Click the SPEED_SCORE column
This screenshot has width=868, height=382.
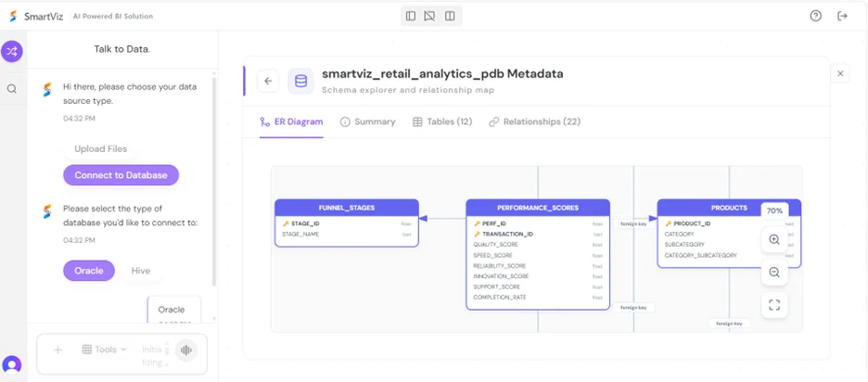tap(538, 255)
